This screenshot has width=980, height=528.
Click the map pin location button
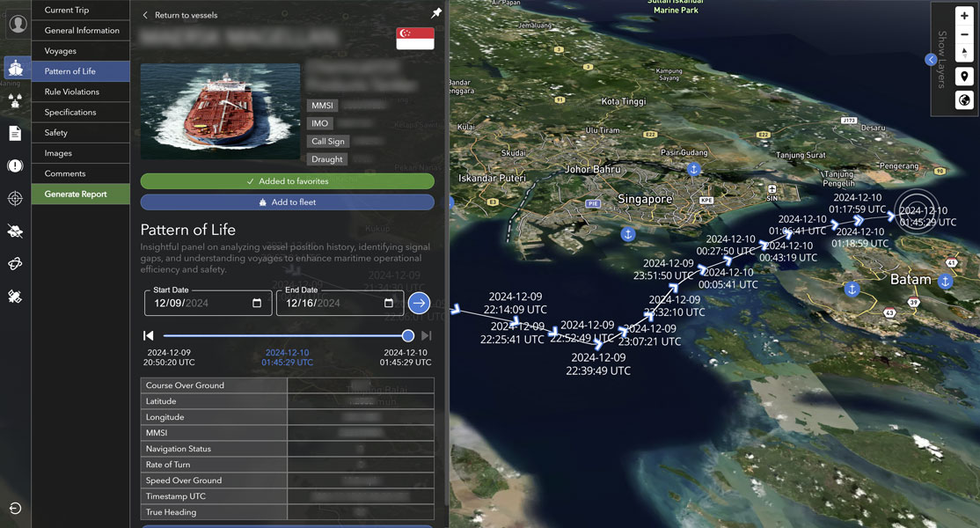point(964,77)
